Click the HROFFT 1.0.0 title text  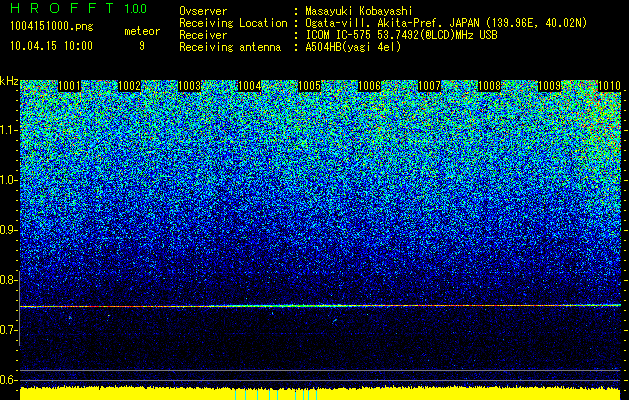coord(79,8)
